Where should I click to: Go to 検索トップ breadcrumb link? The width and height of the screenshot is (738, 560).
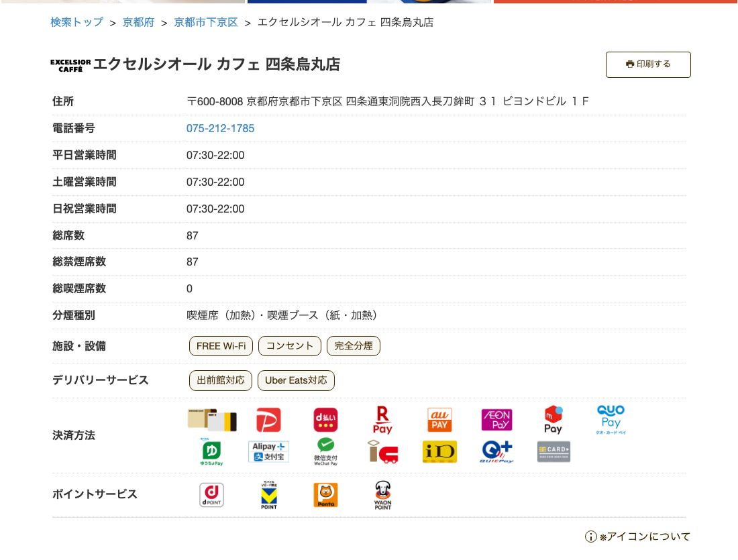(x=77, y=22)
